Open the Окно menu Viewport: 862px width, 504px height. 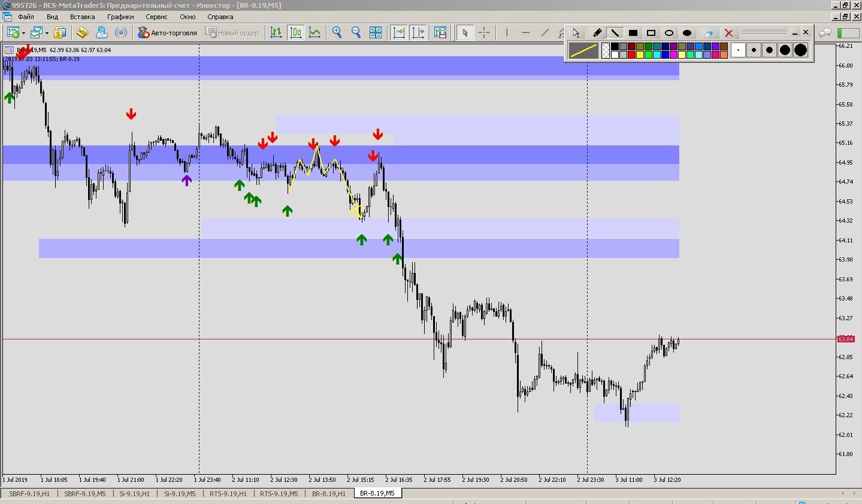[x=187, y=17]
